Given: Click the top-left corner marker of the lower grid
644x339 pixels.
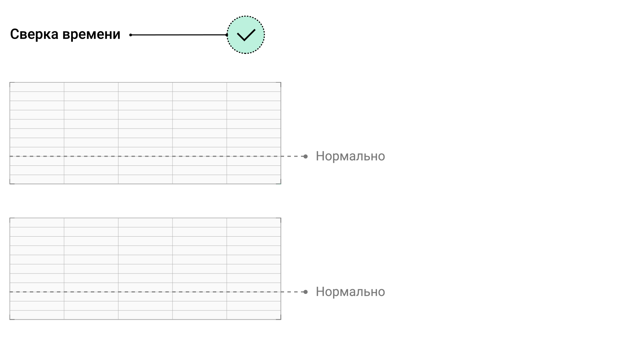Looking at the screenshot, I should (x=11, y=219).
